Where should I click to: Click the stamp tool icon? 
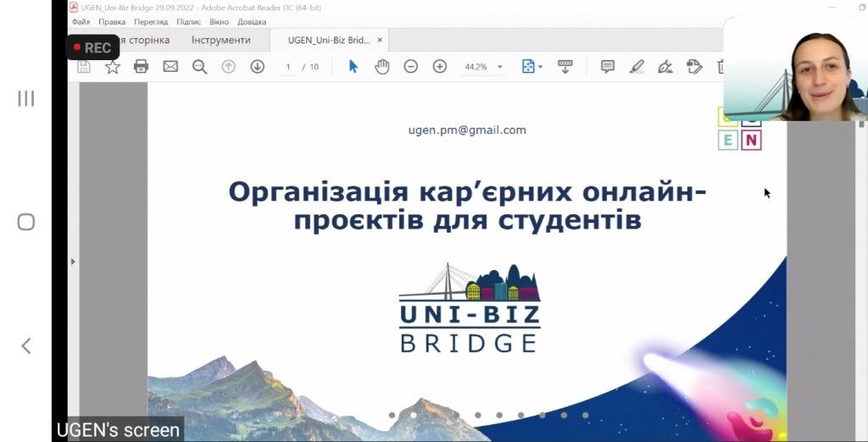[x=694, y=67]
